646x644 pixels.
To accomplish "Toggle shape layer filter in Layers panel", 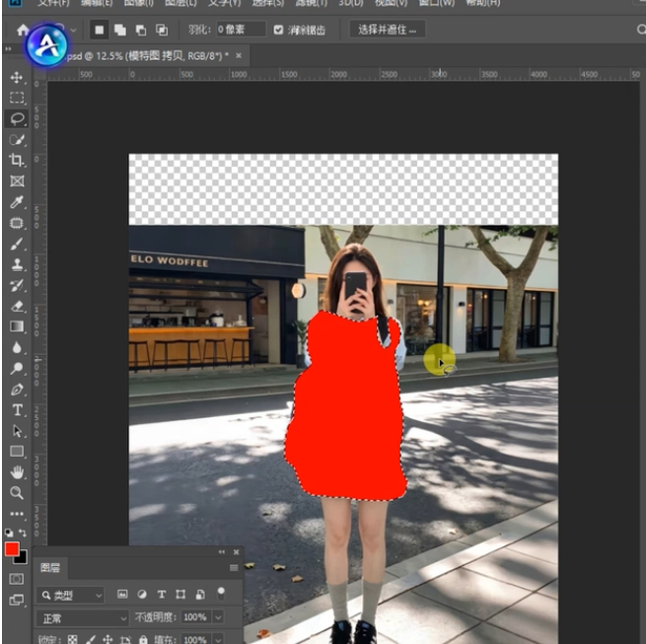I will point(180,594).
